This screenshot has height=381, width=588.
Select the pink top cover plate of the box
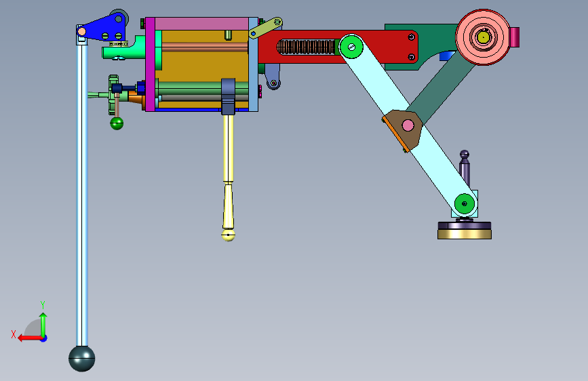201,24
